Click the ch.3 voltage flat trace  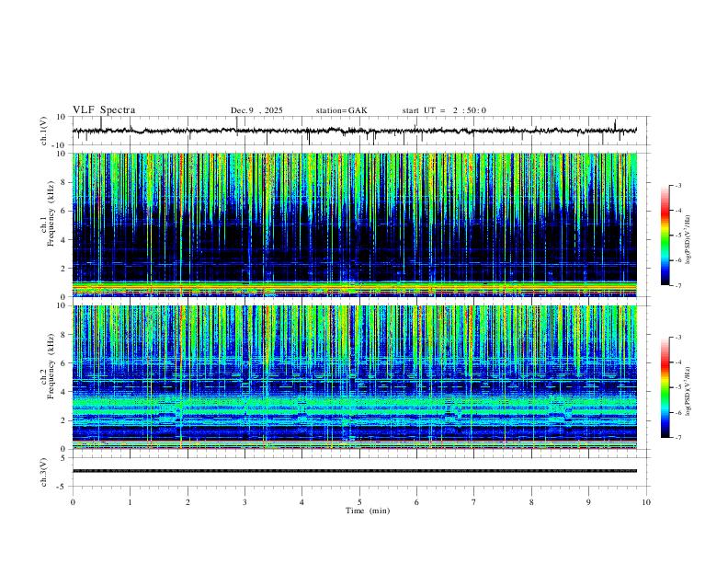pyautogui.click(x=354, y=471)
